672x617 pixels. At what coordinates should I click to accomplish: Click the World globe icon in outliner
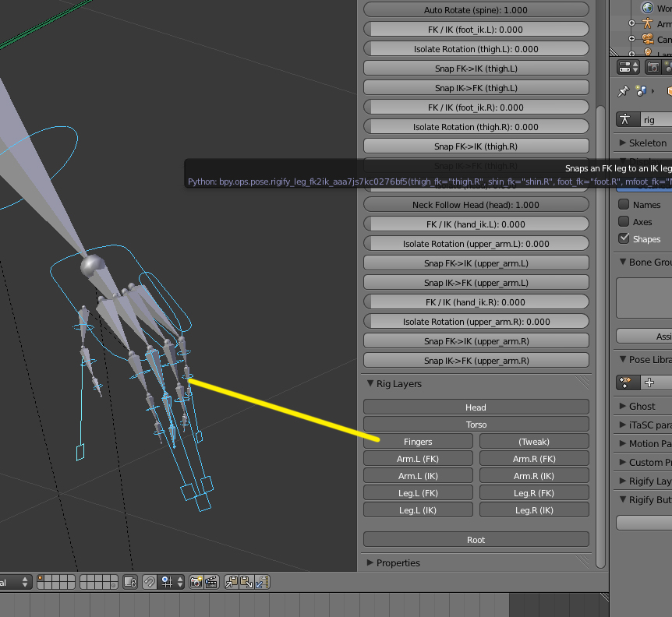tap(647, 8)
